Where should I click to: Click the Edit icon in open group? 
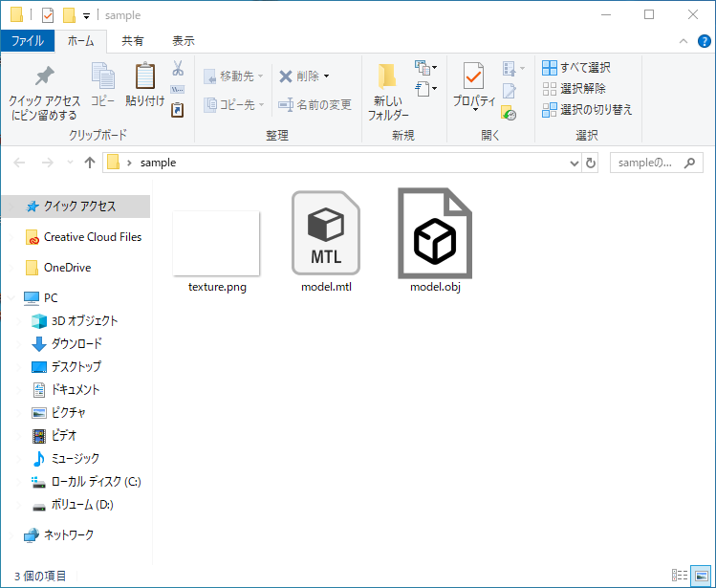pos(510,91)
